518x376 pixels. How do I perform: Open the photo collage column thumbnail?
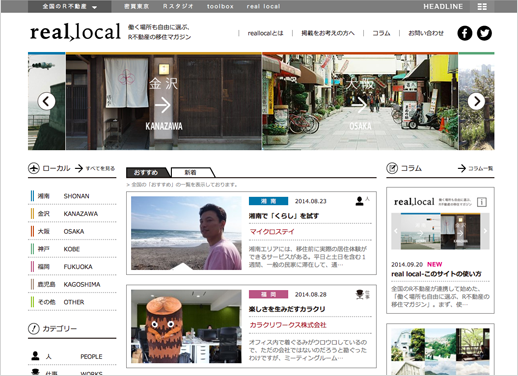pos(440,352)
